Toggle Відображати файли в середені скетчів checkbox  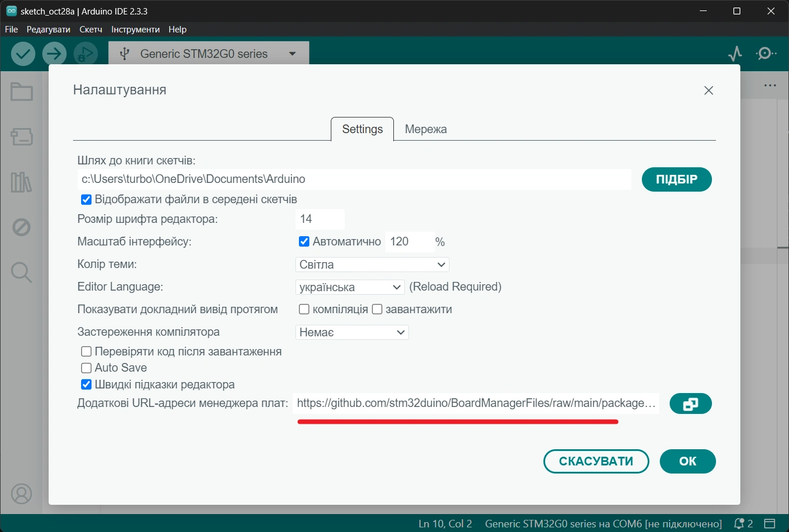(86, 200)
